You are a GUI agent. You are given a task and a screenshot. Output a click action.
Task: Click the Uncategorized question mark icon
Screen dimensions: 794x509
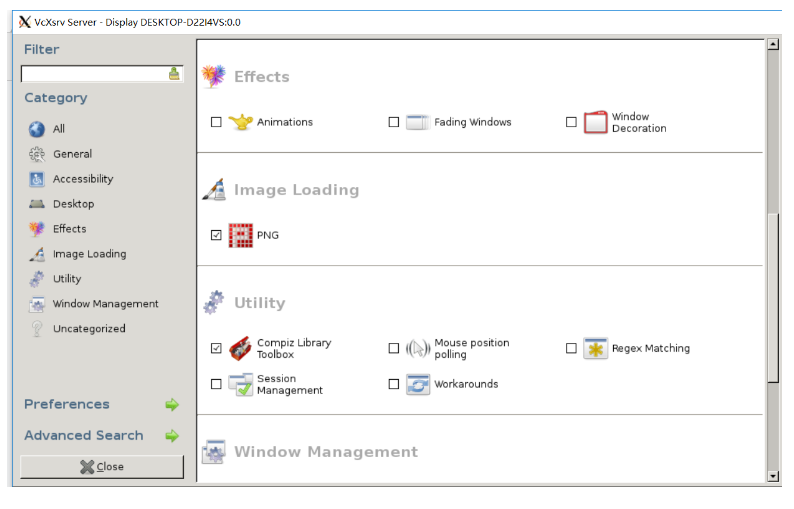[36, 329]
